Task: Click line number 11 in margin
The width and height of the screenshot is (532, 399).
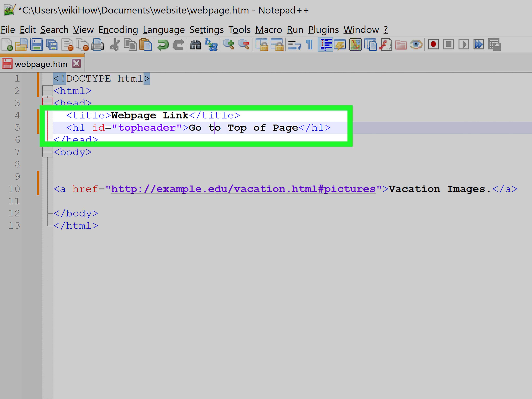Action: [x=14, y=201]
